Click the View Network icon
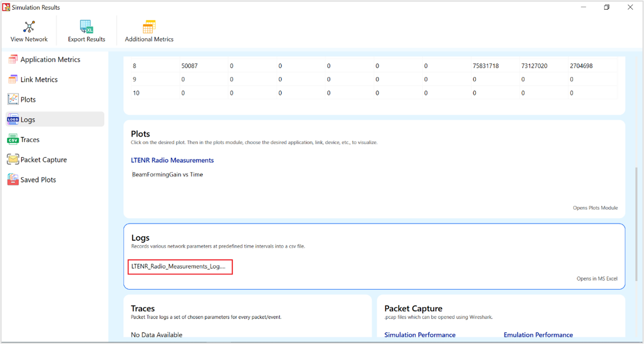This screenshot has height=344, width=644. (x=29, y=27)
